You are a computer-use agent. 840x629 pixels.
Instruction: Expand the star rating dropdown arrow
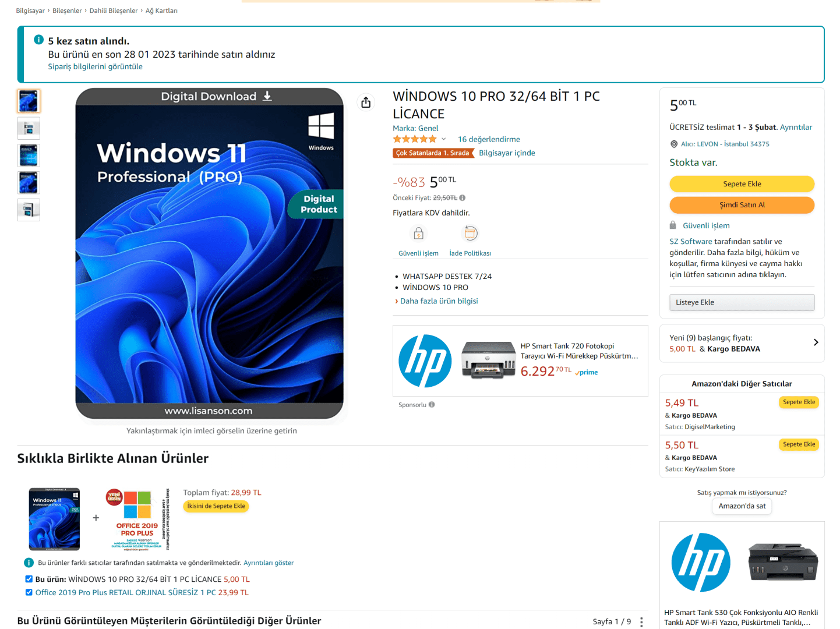click(x=443, y=139)
